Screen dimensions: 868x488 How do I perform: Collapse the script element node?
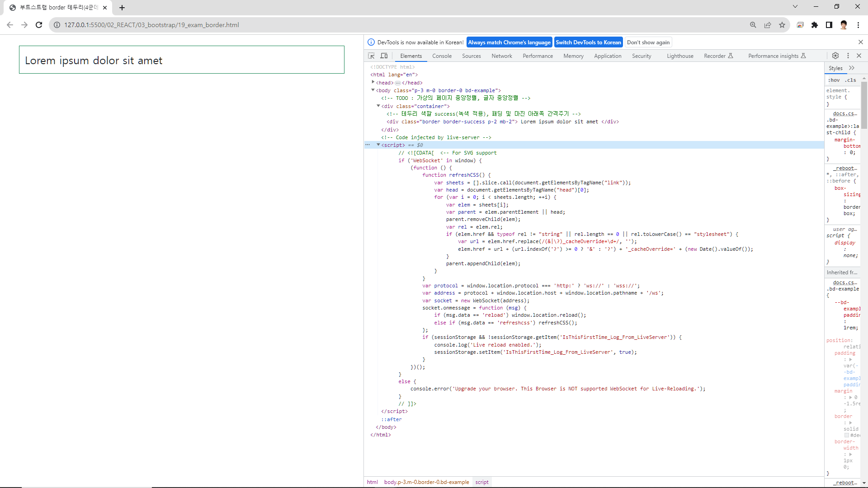pos(378,145)
